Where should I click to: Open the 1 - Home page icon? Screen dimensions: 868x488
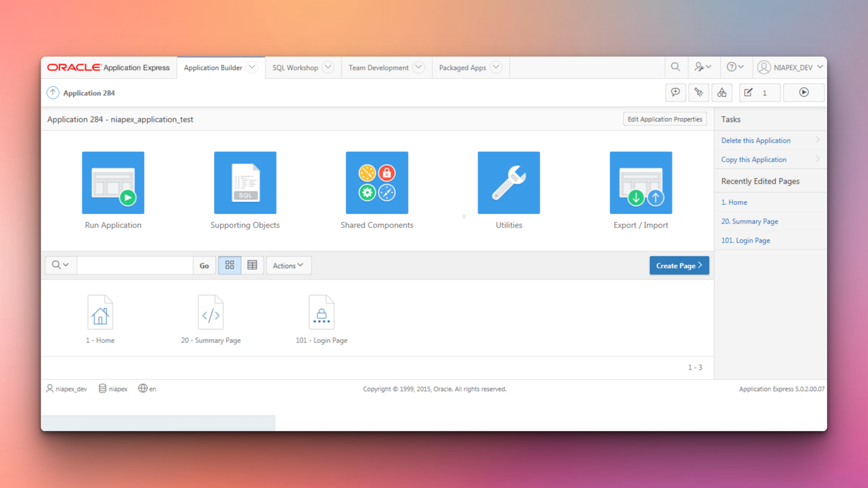point(100,312)
